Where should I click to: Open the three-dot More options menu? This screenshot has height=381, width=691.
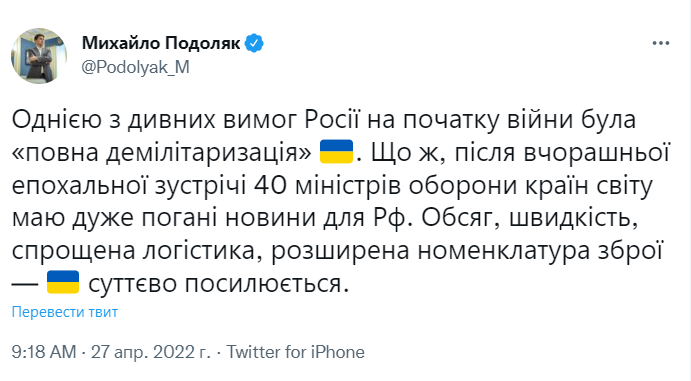click(661, 43)
